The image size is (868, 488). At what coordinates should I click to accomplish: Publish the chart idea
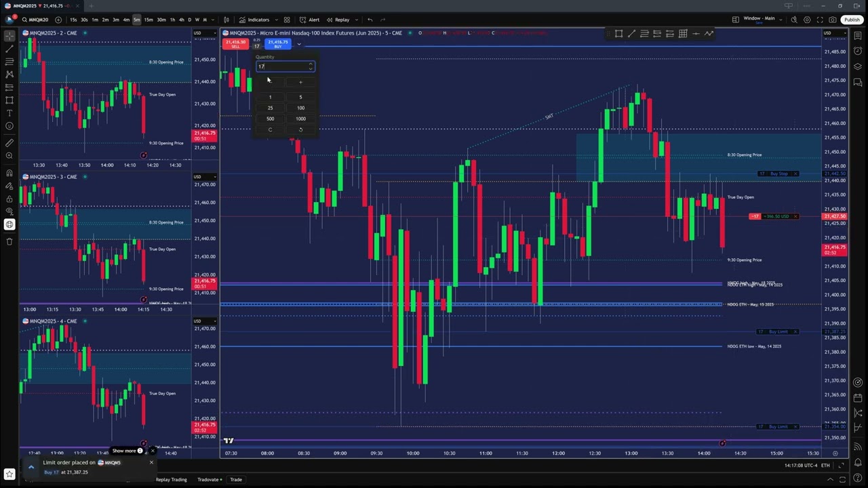[x=852, y=20]
